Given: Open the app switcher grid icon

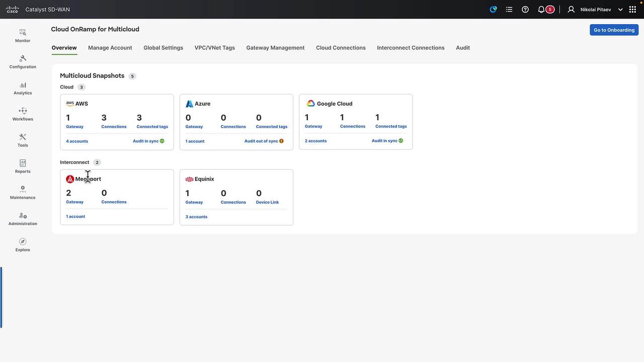Looking at the screenshot, I should 633,9.
